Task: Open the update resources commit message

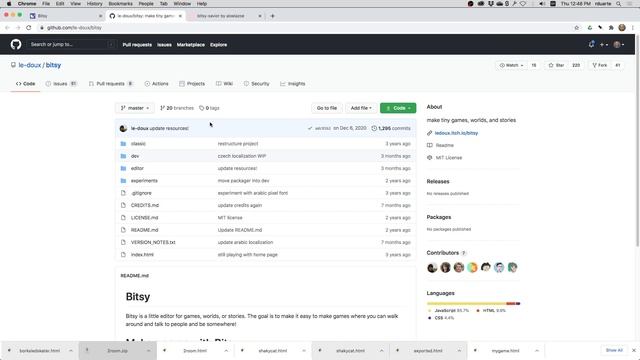Action: [x=169, y=128]
